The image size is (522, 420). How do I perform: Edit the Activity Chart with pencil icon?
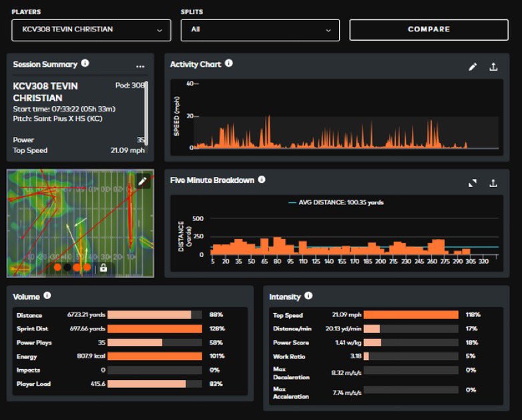click(x=473, y=67)
